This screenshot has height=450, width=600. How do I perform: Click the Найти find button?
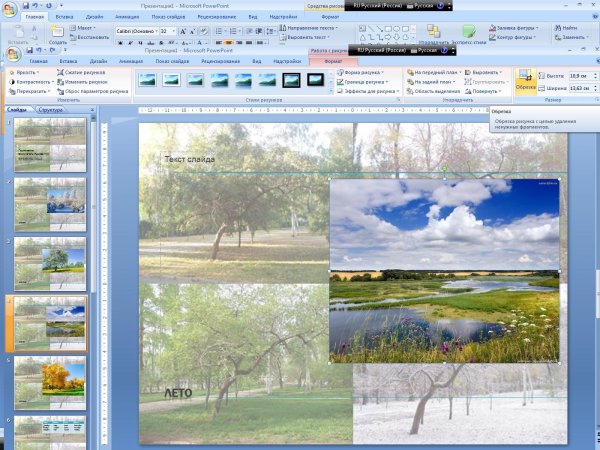(568, 28)
